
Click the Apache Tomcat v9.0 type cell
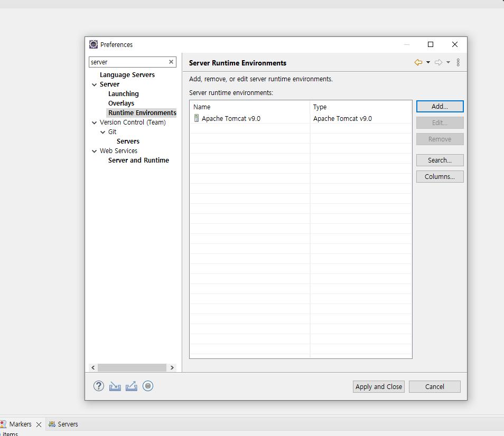coord(342,118)
